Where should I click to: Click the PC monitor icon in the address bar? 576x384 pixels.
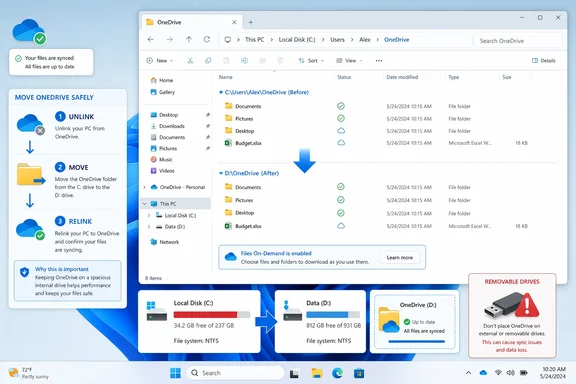228,40
